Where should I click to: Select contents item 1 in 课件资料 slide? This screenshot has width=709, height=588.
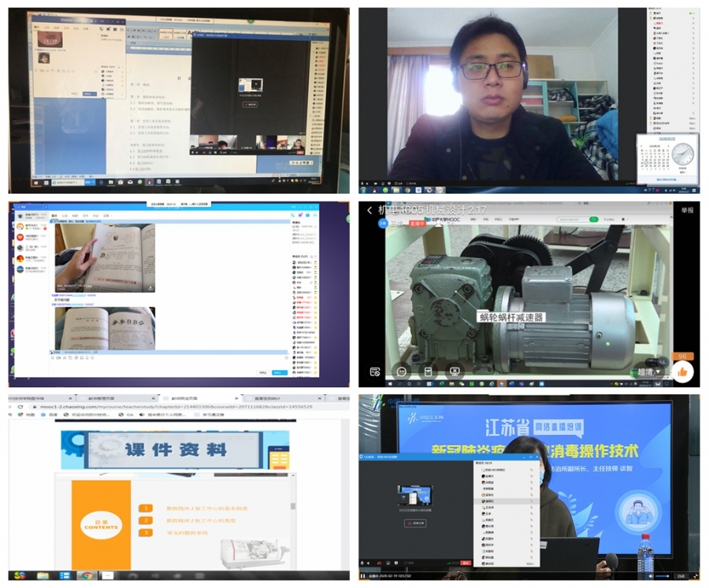tap(146, 508)
